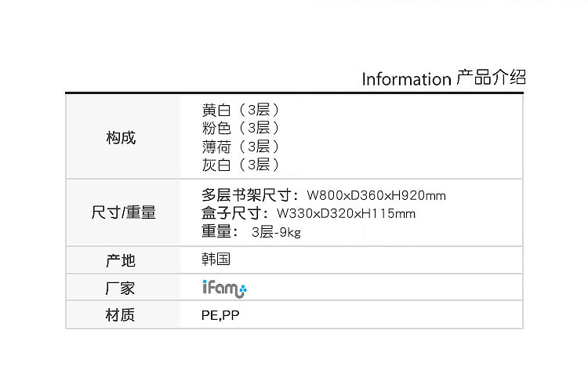Select the 材质 row label
Screen dimensions: 588x374
[x=121, y=315]
